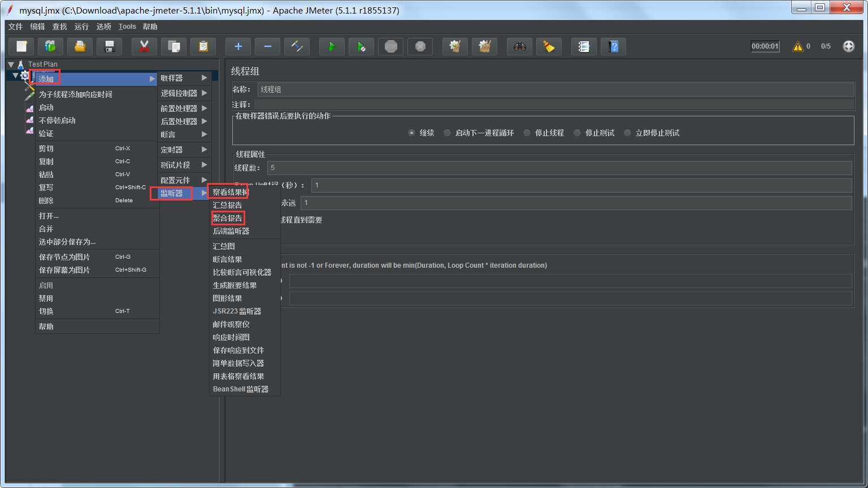Click the Stop test toolbar icon

pyautogui.click(x=391, y=46)
